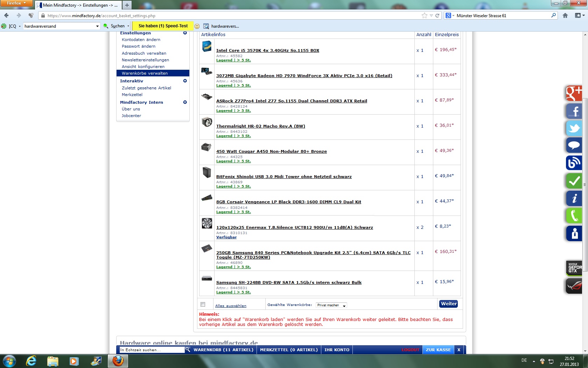This screenshot has width=588, height=368.
Task: Open the Privat machen dropdown
Action: click(x=331, y=305)
